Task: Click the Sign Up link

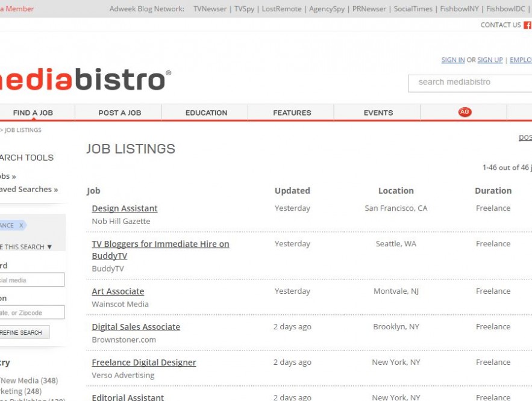Action: [490, 60]
